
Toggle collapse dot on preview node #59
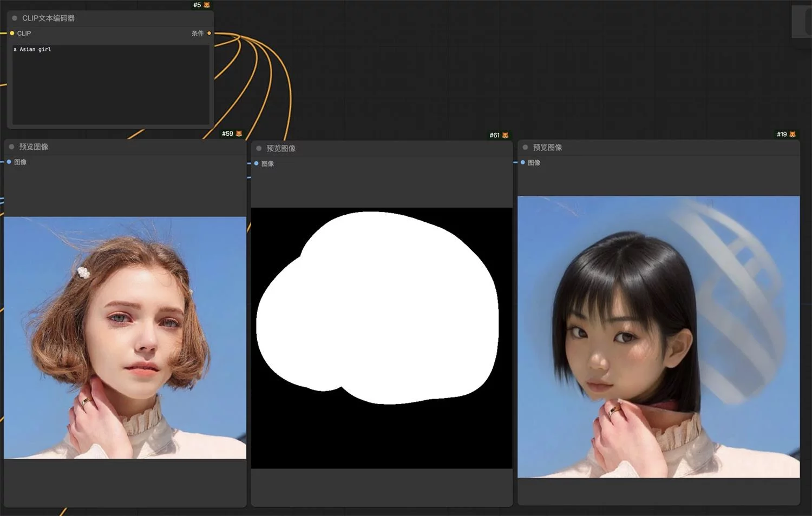tap(11, 147)
